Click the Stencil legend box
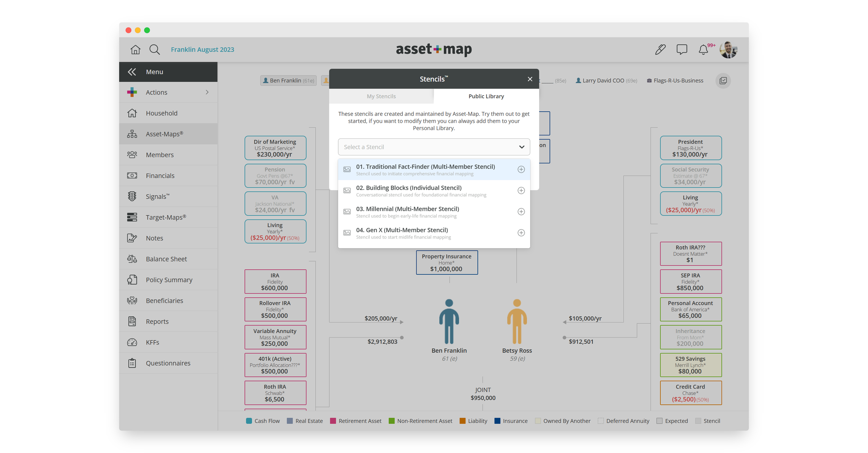 tap(698, 421)
